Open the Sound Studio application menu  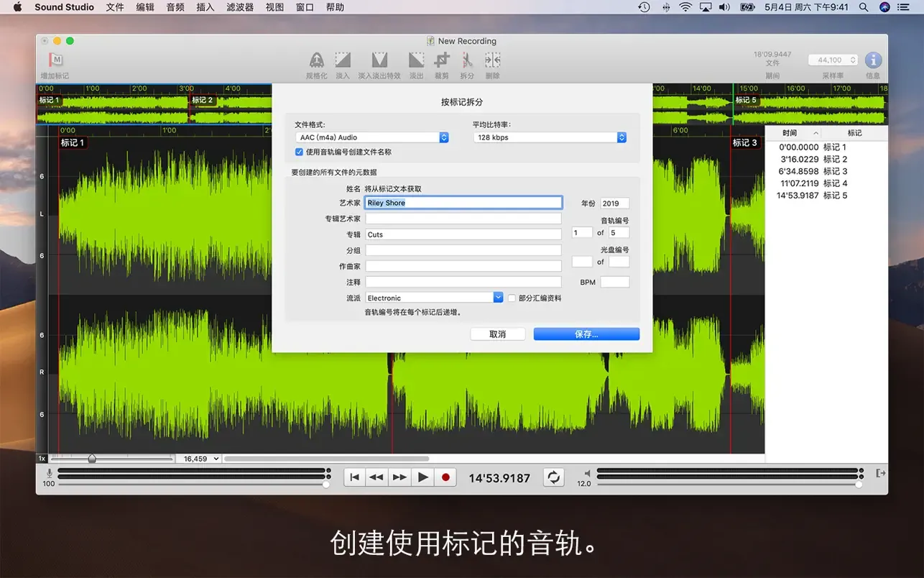click(64, 7)
